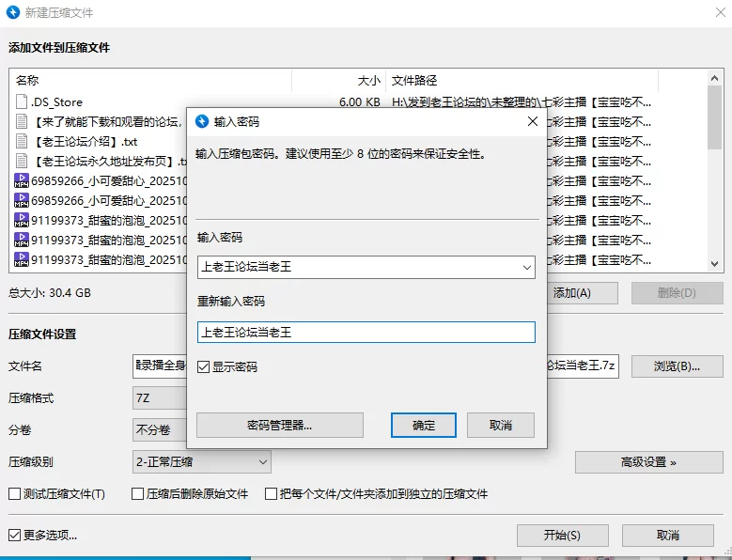Image resolution: width=732 pixels, height=560 pixels.
Task: Click the 文件路径 column header
Action: pos(522,80)
